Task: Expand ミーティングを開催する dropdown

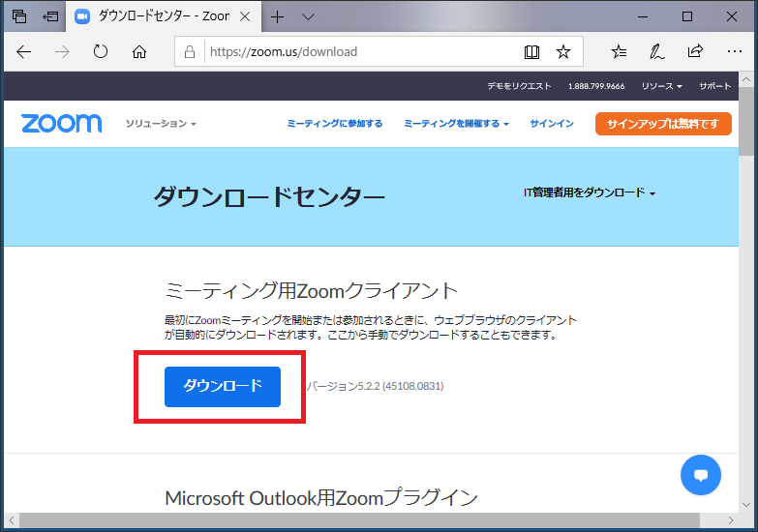Action: tap(456, 124)
